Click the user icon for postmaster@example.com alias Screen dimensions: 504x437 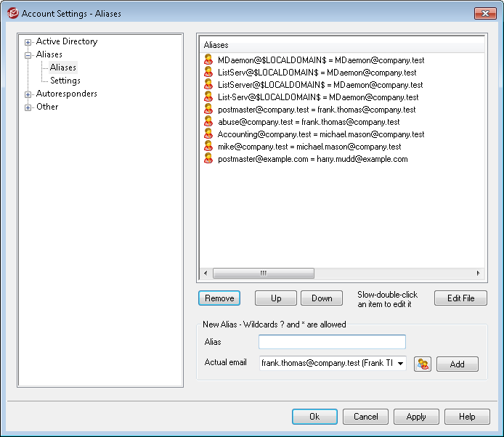[208, 159]
